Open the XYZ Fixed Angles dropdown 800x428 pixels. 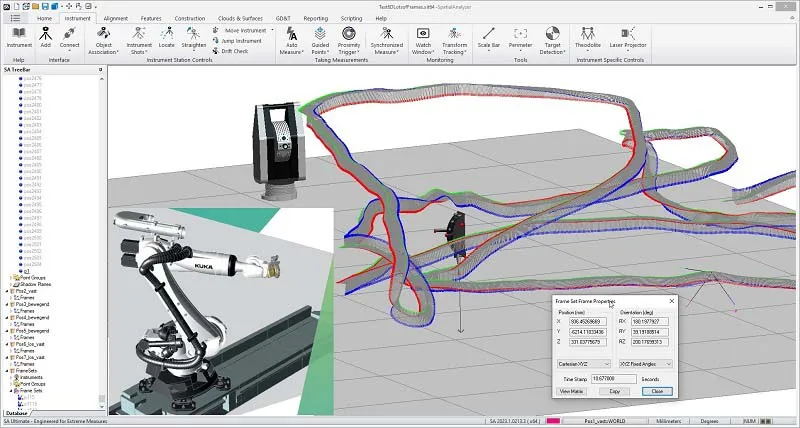coord(646,364)
